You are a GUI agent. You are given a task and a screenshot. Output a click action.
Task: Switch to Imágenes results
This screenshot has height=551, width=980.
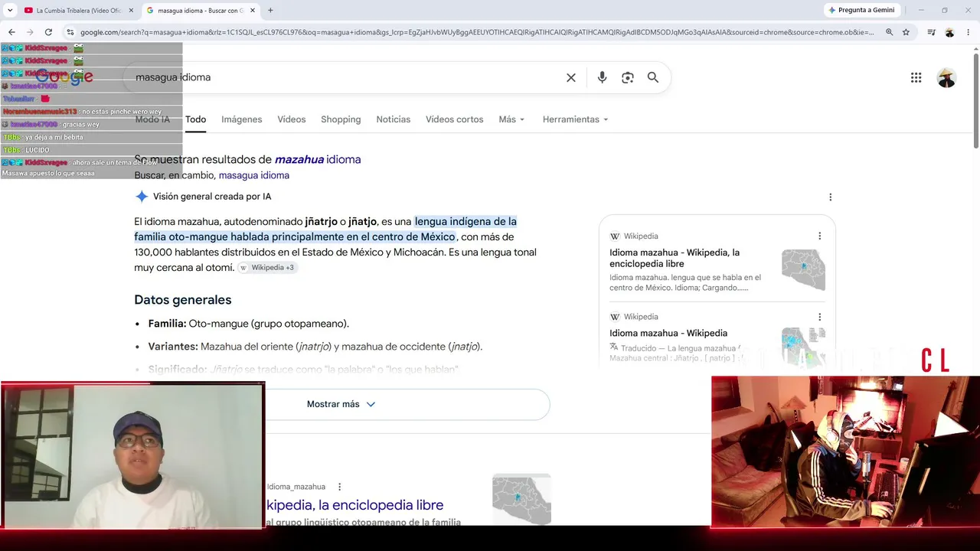coord(242,119)
